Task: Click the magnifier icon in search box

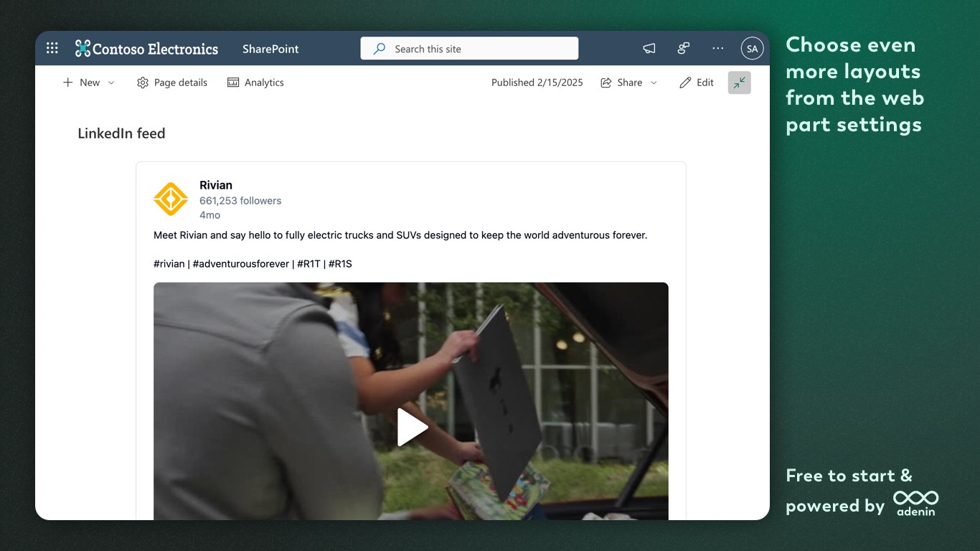Action: 380,49
